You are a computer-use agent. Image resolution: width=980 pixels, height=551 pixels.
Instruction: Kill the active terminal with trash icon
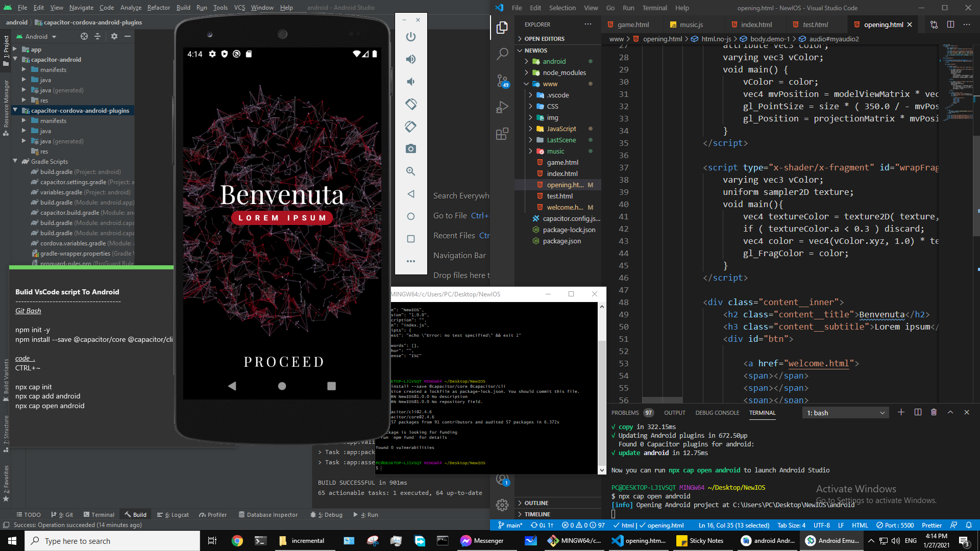pyautogui.click(x=934, y=412)
